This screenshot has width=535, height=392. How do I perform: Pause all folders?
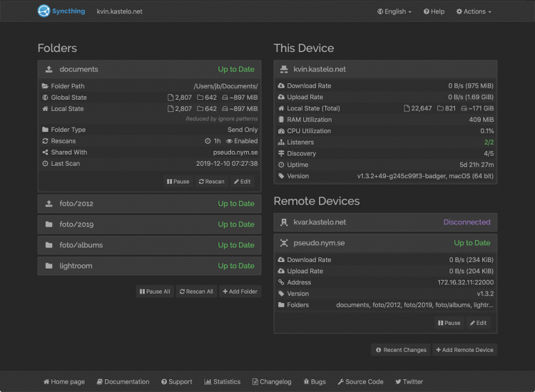(x=154, y=292)
